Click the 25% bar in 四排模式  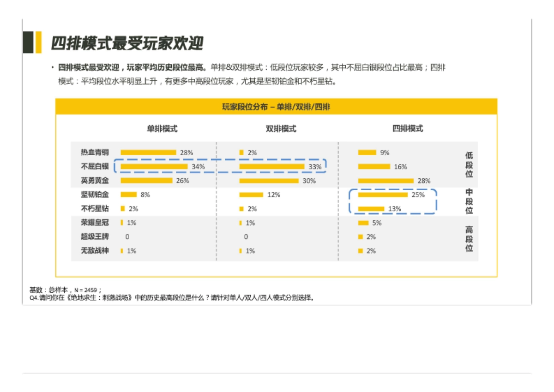click(x=382, y=195)
